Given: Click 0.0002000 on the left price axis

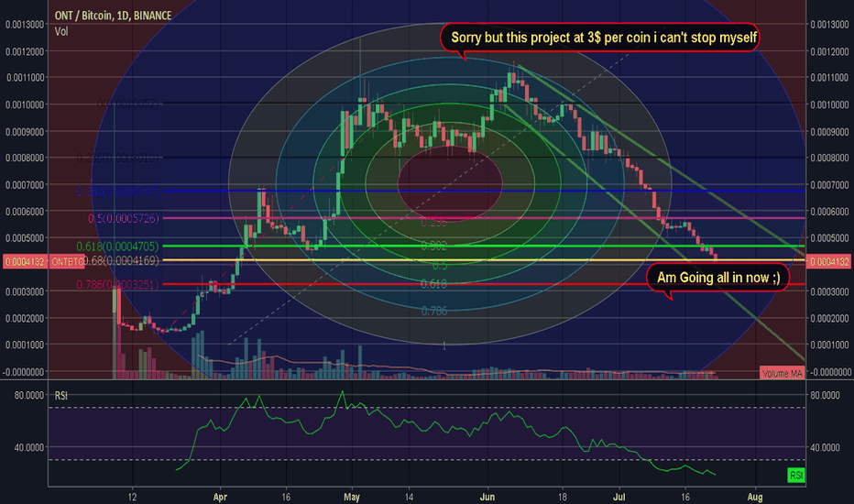Looking at the screenshot, I should tap(25, 318).
